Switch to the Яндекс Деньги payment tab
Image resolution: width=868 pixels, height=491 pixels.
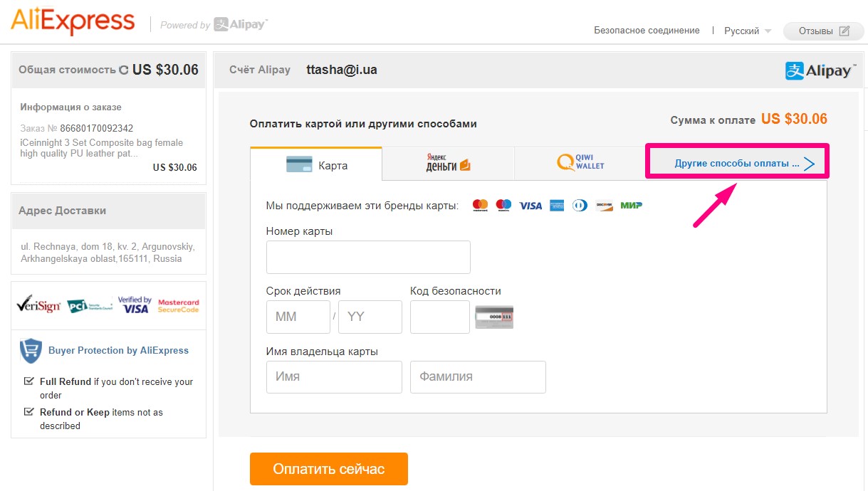coord(448,164)
